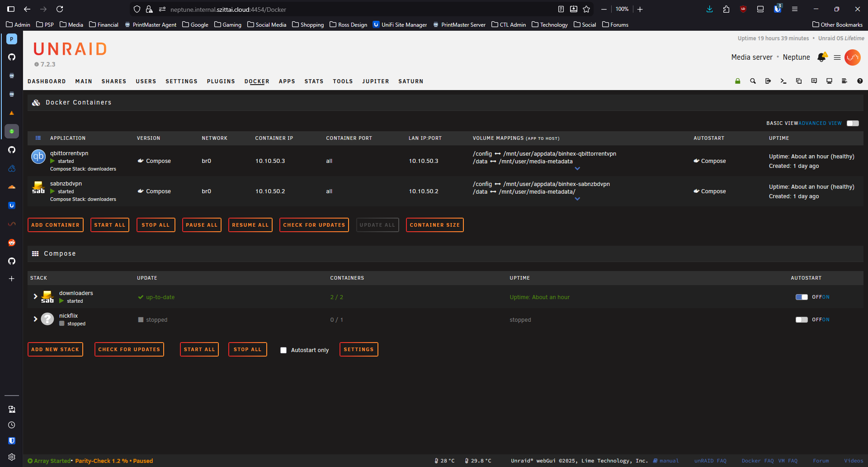Click the feedback speech bubble icon
This screenshot has height=467, width=868.
point(814,81)
